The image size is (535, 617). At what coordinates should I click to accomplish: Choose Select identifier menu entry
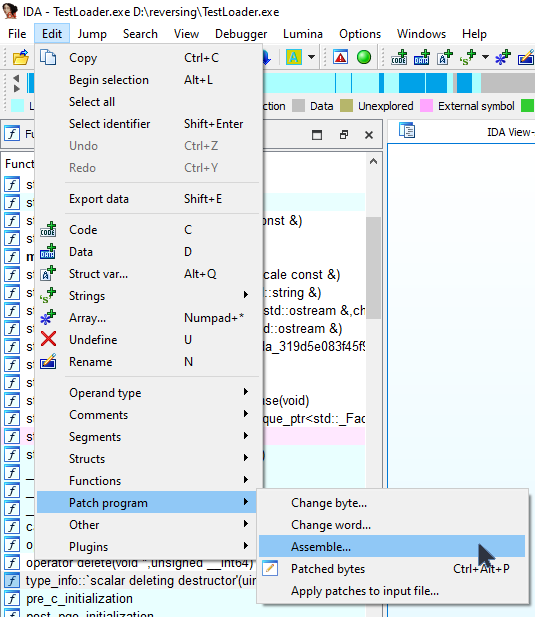(149, 124)
